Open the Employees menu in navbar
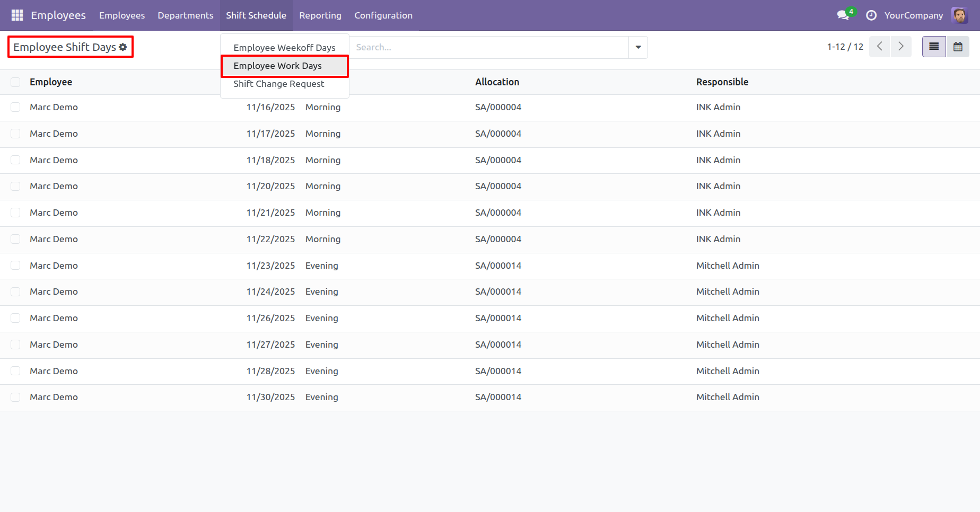980x512 pixels. 122,15
